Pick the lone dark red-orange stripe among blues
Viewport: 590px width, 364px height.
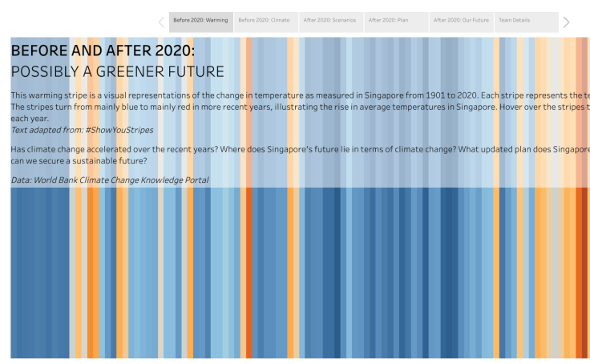pyautogui.click(x=250, y=273)
